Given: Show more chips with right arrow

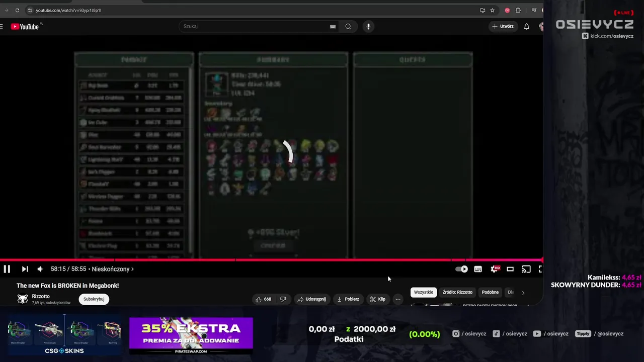Looking at the screenshot, I should pyautogui.click(x=523, y=293).
